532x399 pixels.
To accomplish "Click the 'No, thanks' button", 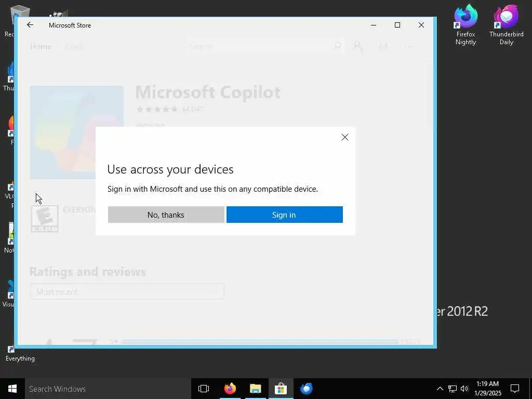I will tap(166, 215).
